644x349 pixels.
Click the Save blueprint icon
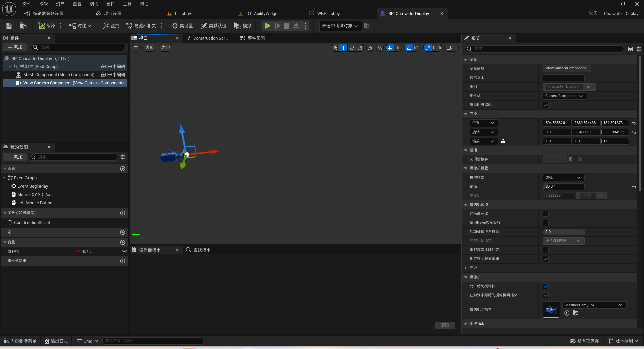click(9, 26)
